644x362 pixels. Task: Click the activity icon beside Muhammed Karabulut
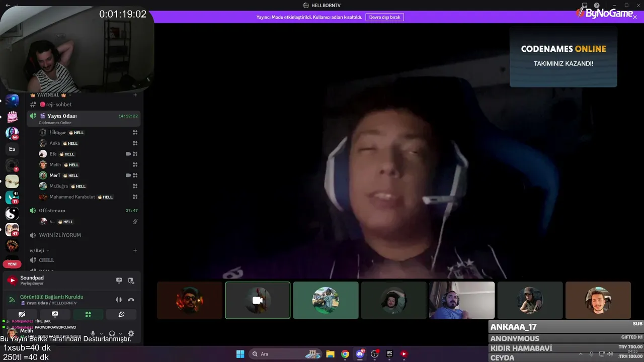point(135,197)
